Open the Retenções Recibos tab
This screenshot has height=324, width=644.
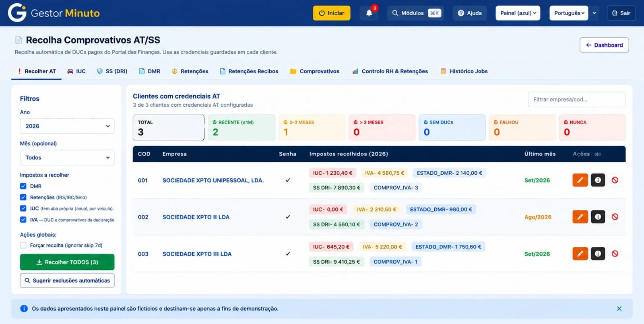tap(249, 71)
